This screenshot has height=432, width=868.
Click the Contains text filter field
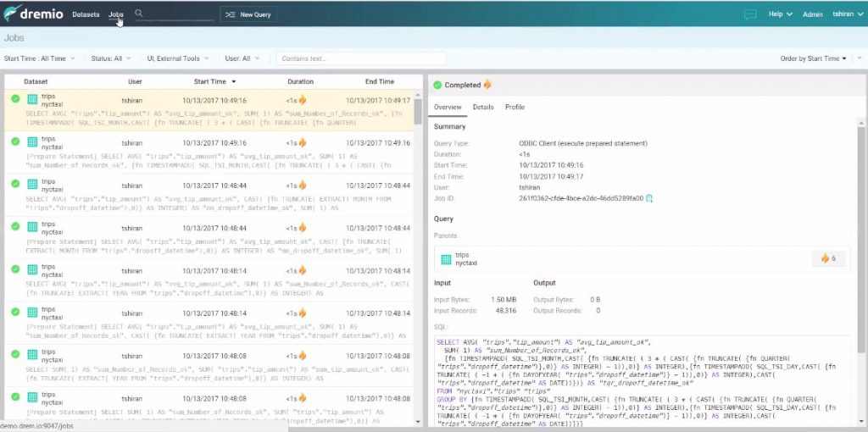tap(359, 58)
